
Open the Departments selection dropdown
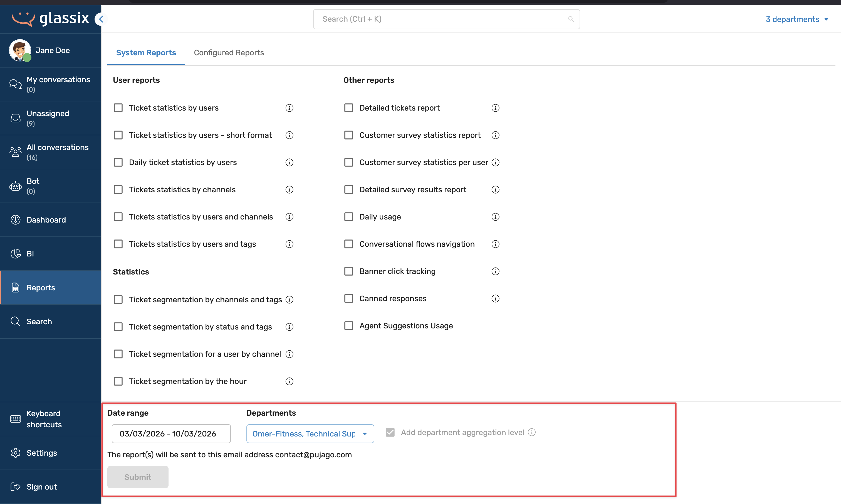(x=310, y=434)
